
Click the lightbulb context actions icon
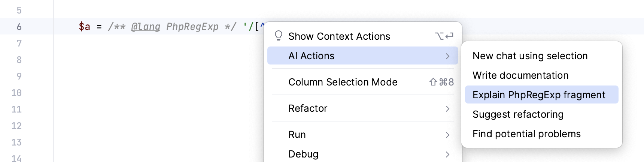pos(278,36)
